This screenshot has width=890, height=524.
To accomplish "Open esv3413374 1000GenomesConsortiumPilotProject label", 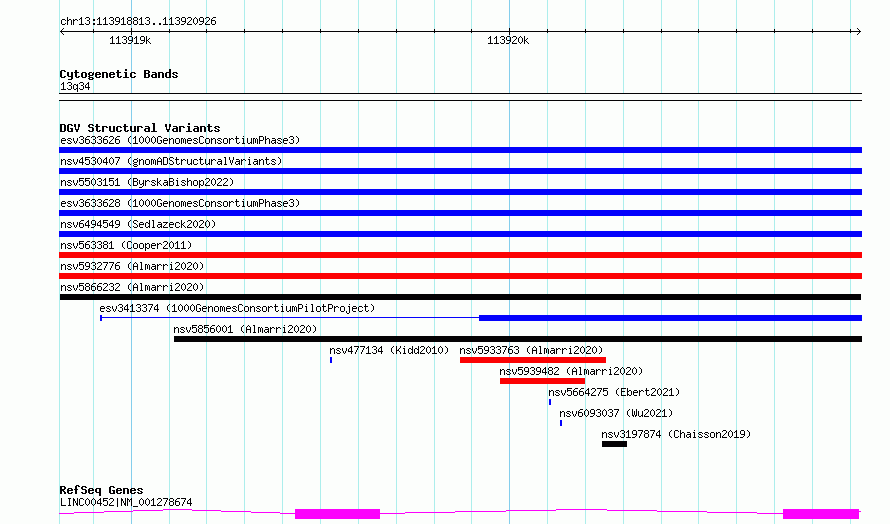I will click(237, 308).
